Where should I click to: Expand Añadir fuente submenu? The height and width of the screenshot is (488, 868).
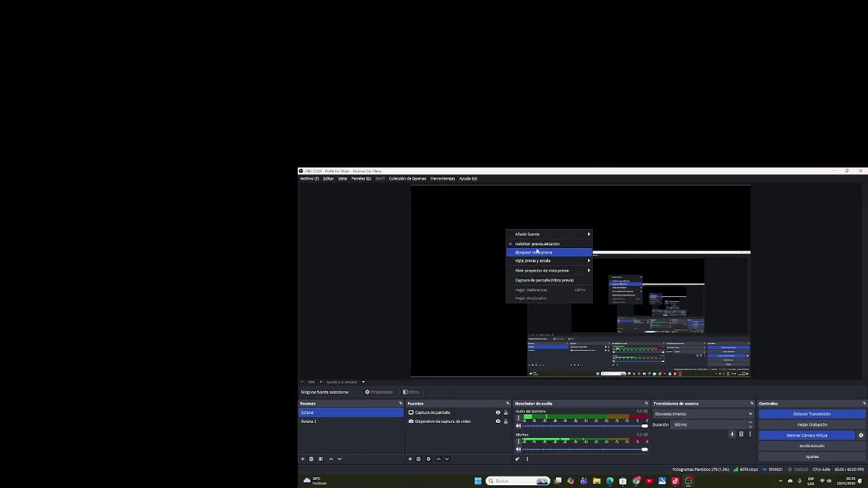point(549,234)
